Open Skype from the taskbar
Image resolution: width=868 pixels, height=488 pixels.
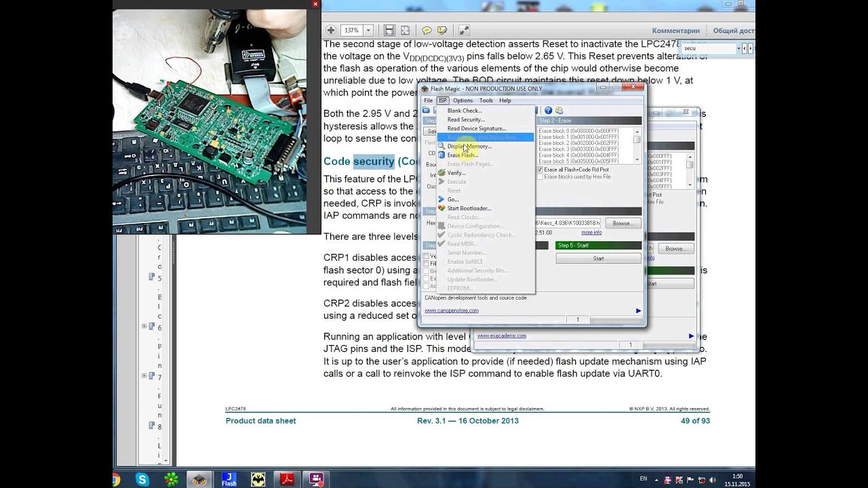pyautogui.click(x=142, y=479)
